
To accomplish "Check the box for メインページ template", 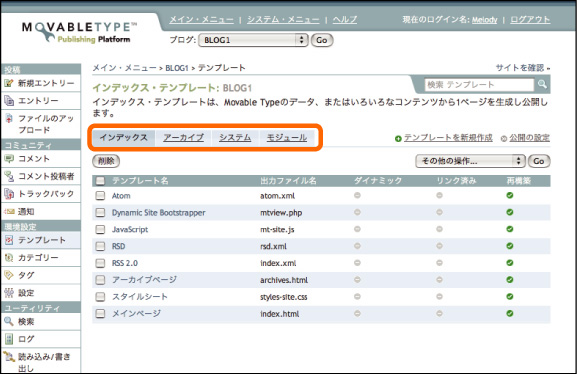I will tap(100, 314).
